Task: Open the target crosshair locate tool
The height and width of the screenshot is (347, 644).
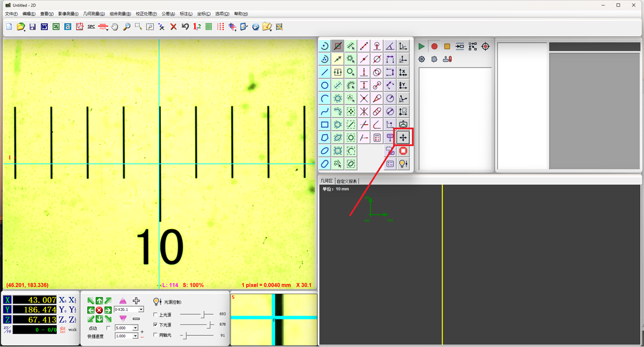Action: [485, 46]
